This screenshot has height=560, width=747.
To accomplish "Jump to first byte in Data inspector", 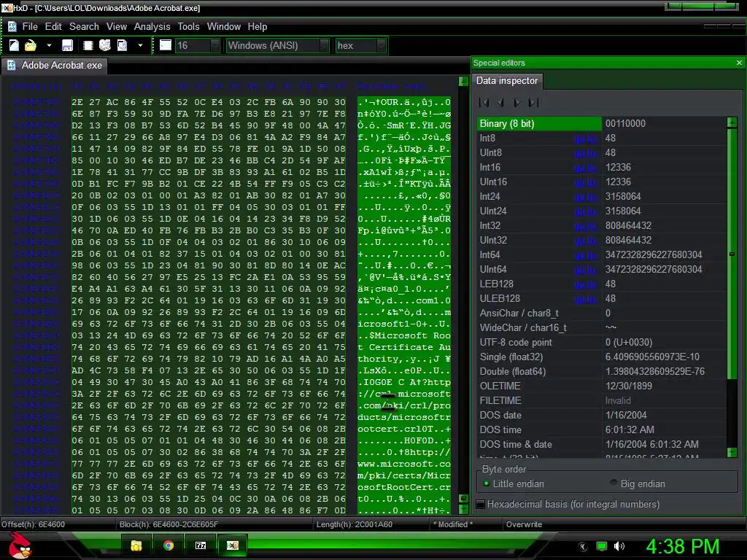I will click(x=484, y=102).
